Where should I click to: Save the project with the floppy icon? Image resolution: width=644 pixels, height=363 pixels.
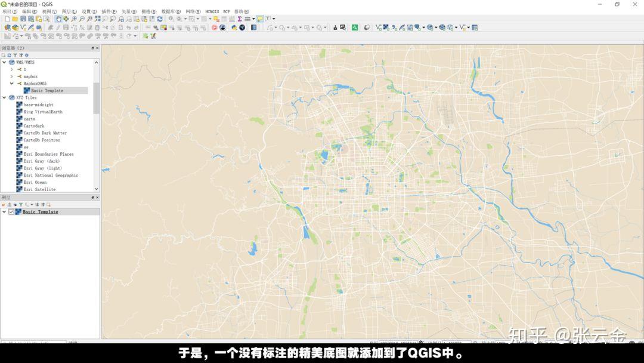click(x=23, y=19)
